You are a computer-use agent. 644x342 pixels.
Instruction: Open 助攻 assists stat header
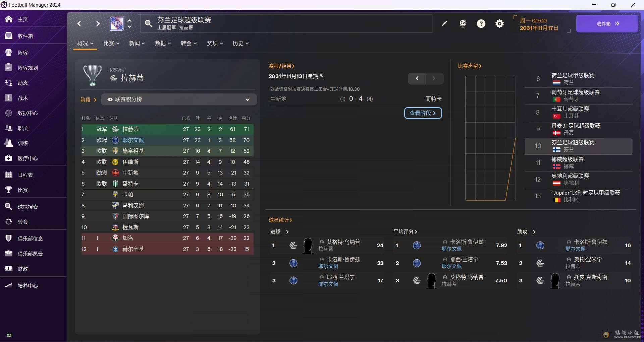coord(527,232)
